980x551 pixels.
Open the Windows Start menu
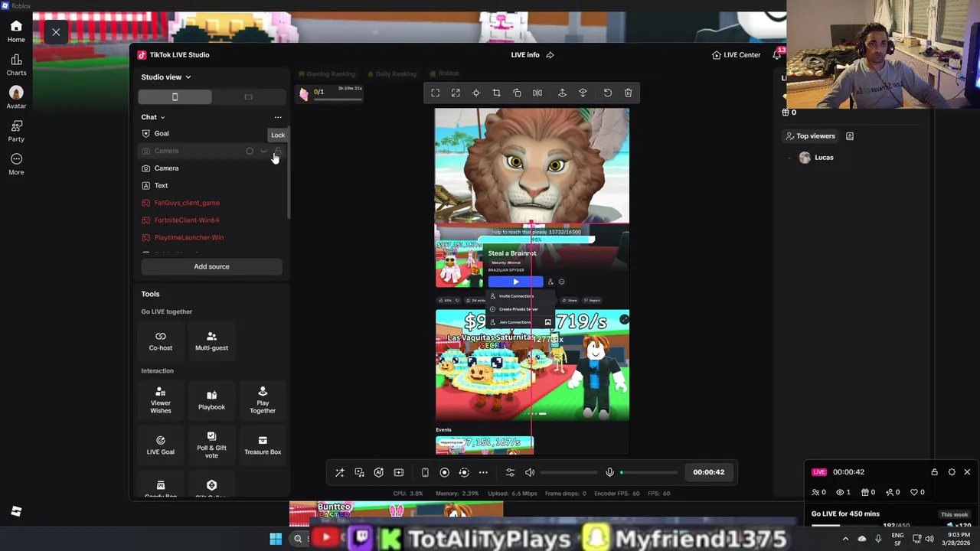tap(276, 539)
